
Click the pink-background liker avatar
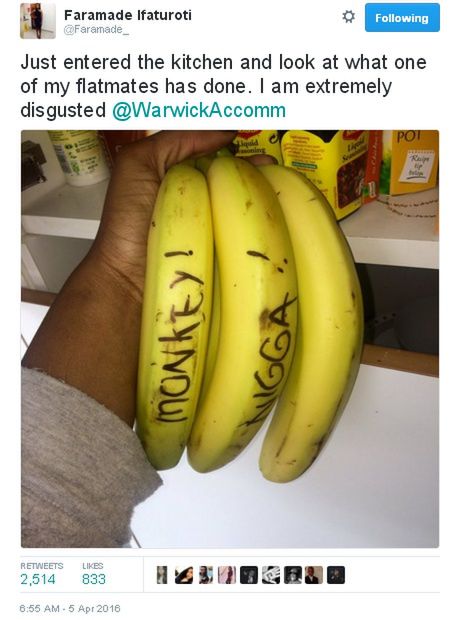pyautogui.click(x=227, y=575)
